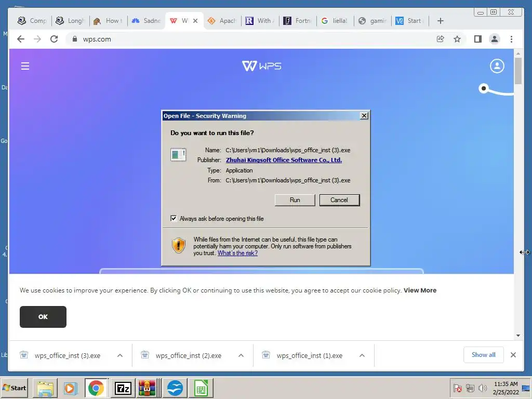Open What's the risk link
The width and height of the screenshot is (532, 399).
(x=237, y=253)
